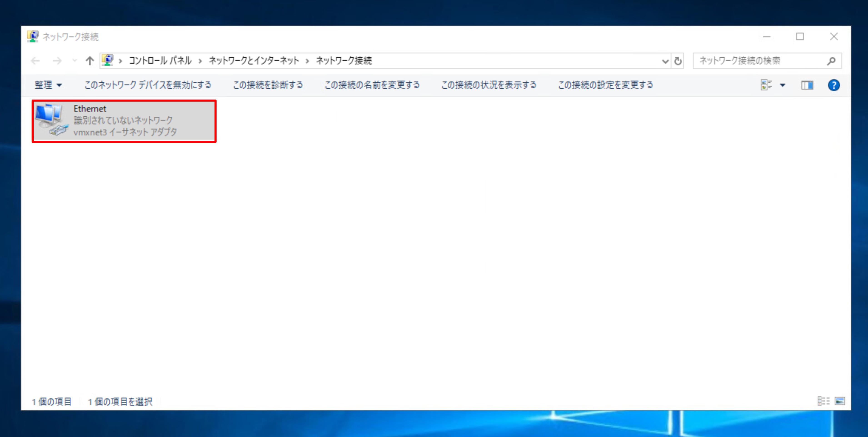Click the 1 個の項目を選択 status text
Image resolution: width=868 pixels, height=437 pixels.
[120, 401]
